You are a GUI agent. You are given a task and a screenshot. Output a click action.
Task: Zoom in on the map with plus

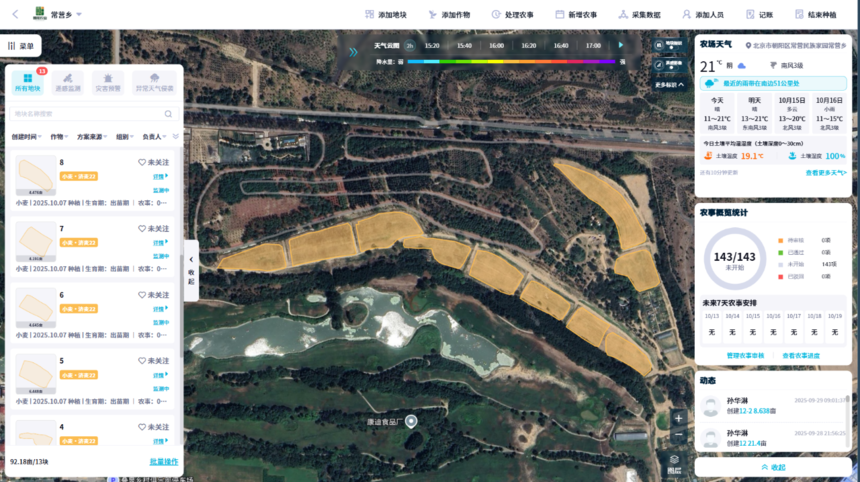click(x=678, y=418)
